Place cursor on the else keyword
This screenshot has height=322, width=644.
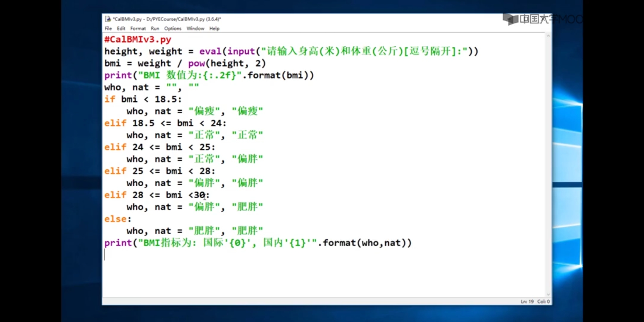point(115,219)
